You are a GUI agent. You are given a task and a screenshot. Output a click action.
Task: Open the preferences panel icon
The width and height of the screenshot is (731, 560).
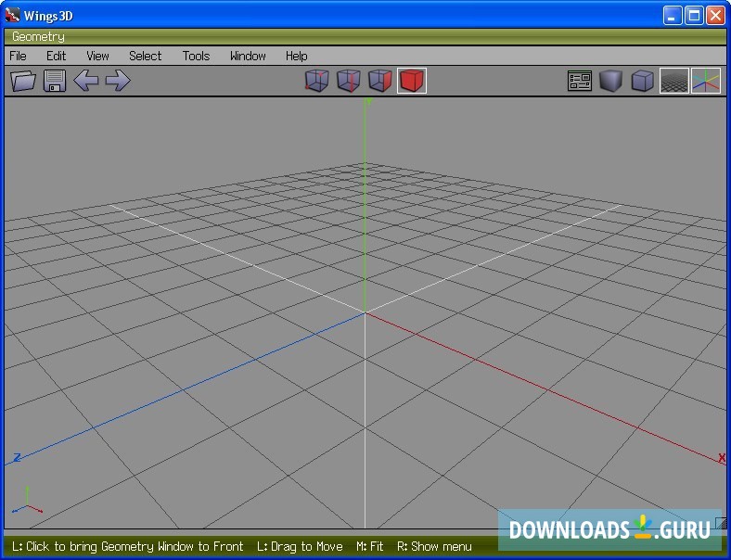click(x=580, y=82)
